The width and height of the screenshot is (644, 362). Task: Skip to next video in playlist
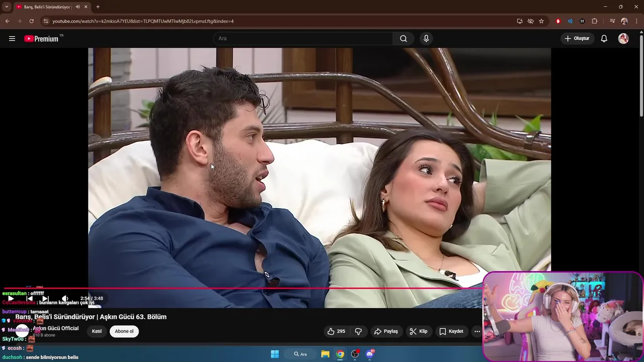pos(45,299)
